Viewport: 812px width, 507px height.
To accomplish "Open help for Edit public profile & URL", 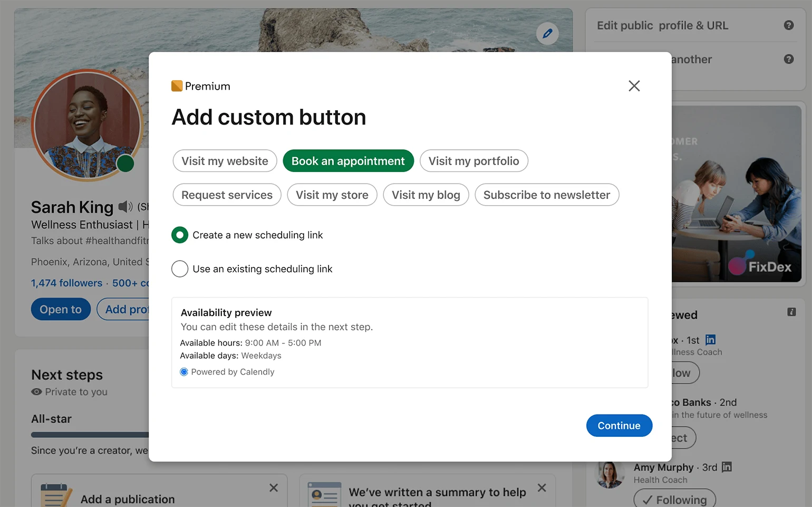I will tap(789, 25).
